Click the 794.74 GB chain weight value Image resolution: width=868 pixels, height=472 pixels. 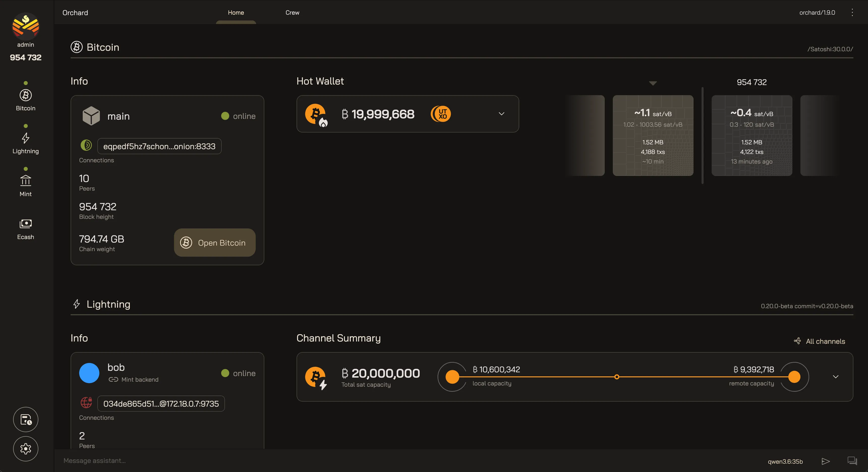[x=101, y=239]
